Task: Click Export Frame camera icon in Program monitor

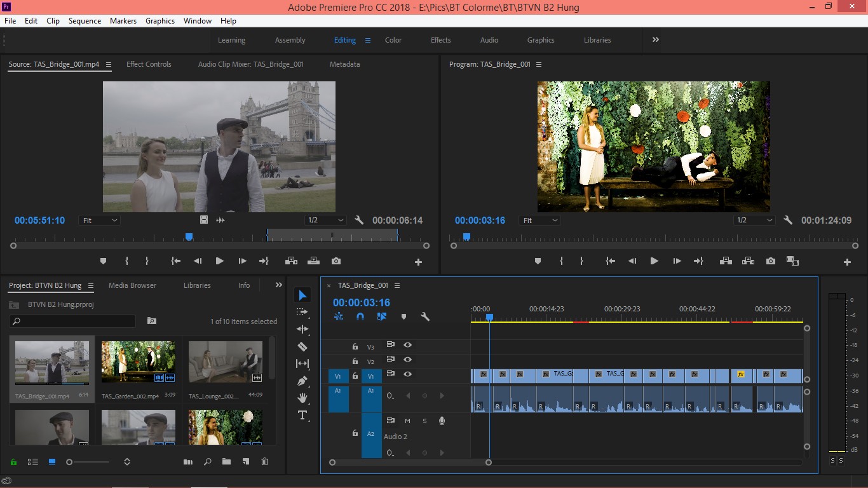Action: point(770,261)
